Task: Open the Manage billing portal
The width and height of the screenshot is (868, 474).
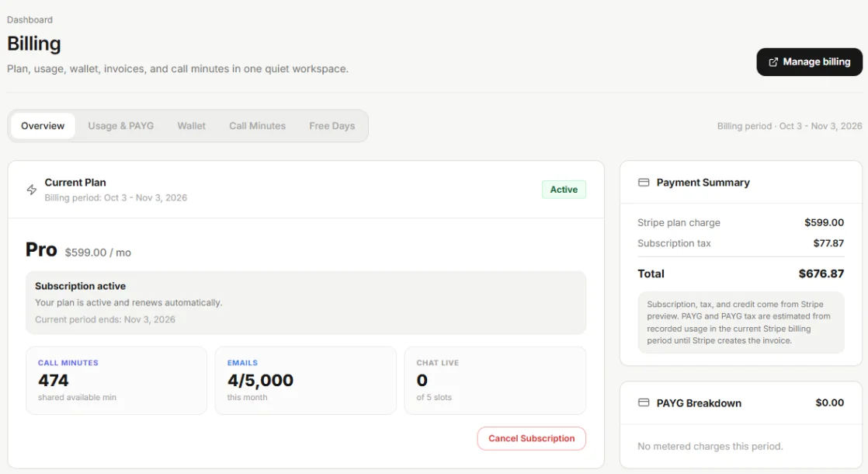Action: (809, 62)
